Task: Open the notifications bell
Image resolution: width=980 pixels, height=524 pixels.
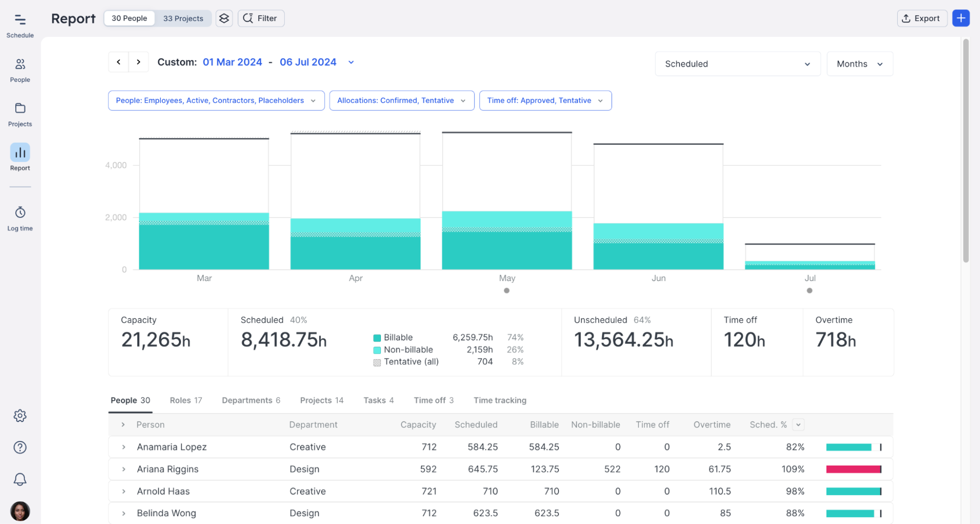Action: 20,479
